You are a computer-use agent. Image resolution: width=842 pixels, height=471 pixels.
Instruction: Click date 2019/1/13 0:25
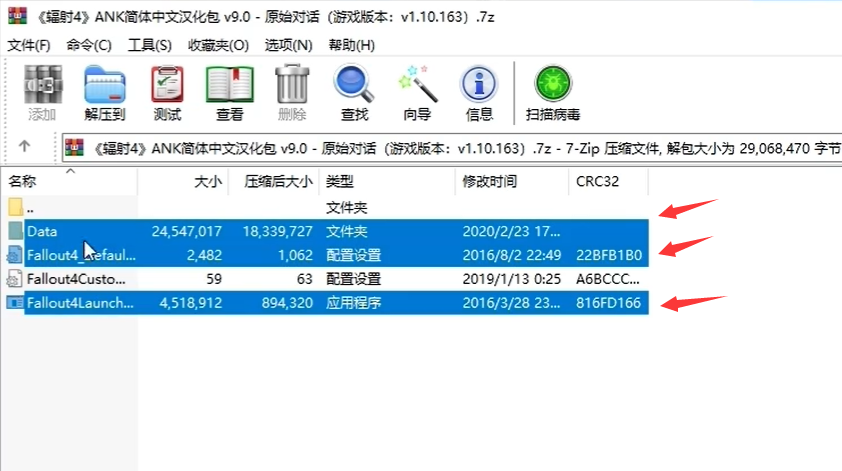[x=512, y=279]
